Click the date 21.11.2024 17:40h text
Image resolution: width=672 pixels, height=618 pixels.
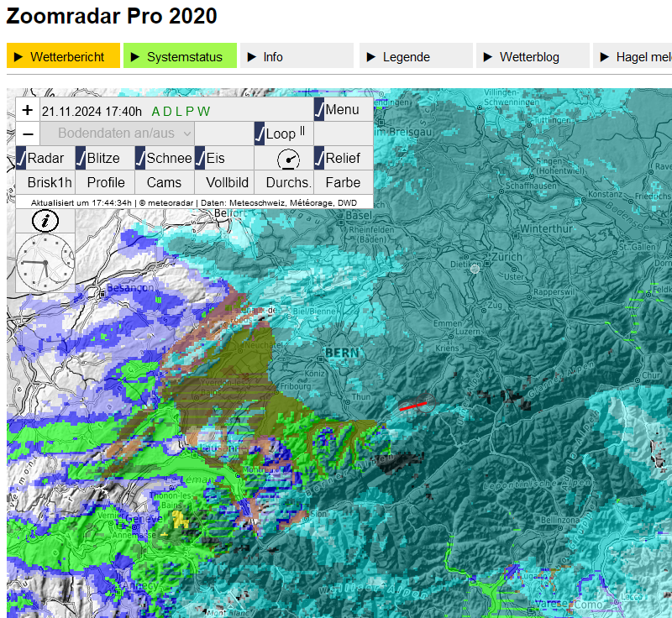pos(92,112)
